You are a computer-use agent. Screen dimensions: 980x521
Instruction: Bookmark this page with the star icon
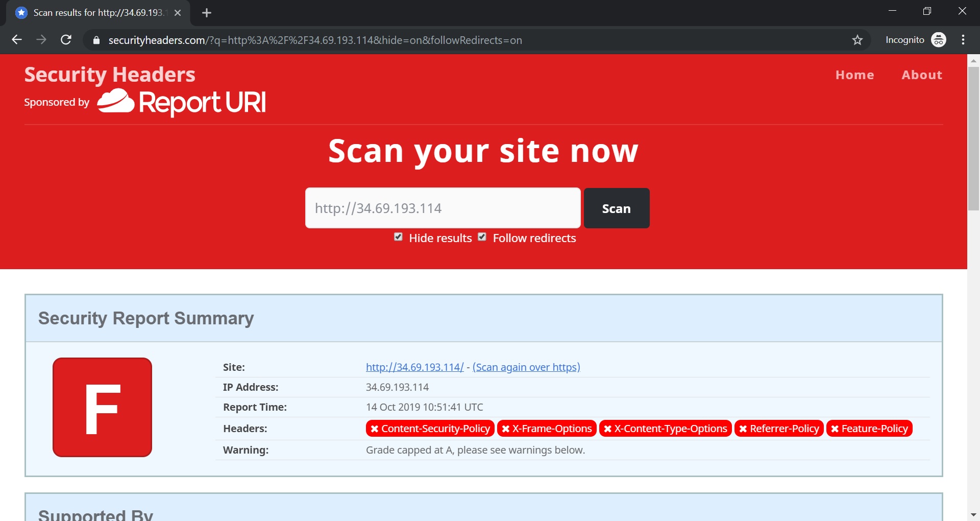point(857,40)
